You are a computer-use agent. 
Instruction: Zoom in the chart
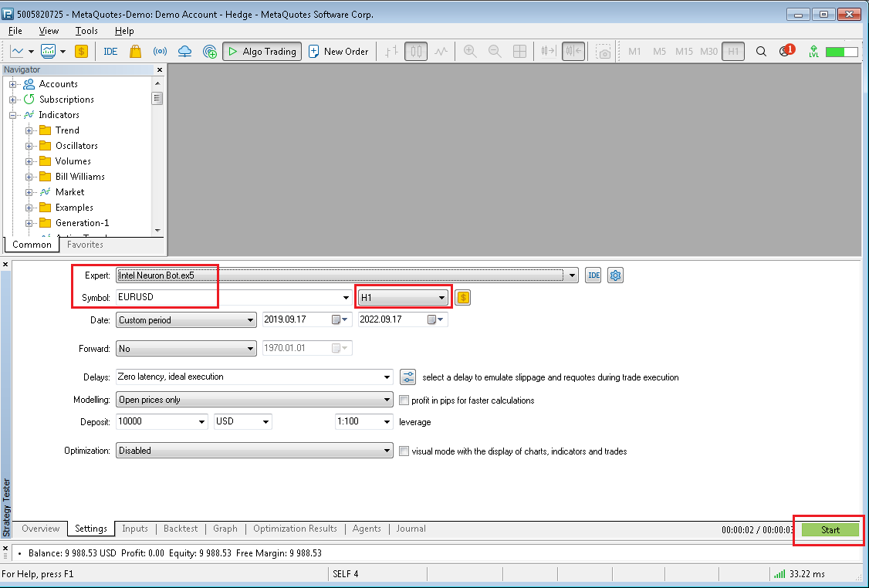pos(470,52)
